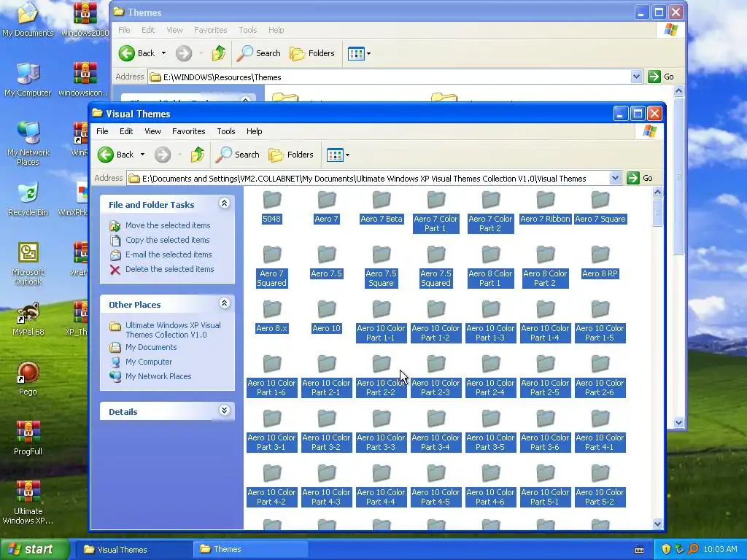Click scroll up arrow in Visual Themes list
Image resolution: width=747 pixels, height=560 pixels.
click(657, 192)
